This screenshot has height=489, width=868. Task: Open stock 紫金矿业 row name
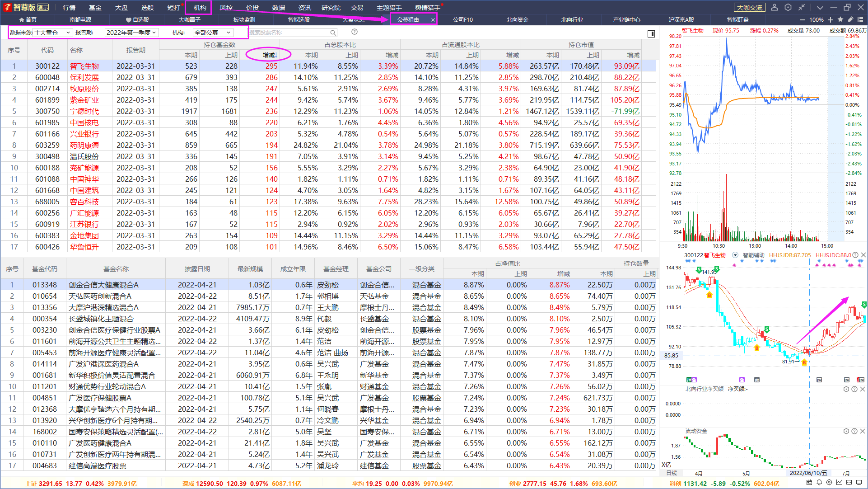(x=84, y=100)
